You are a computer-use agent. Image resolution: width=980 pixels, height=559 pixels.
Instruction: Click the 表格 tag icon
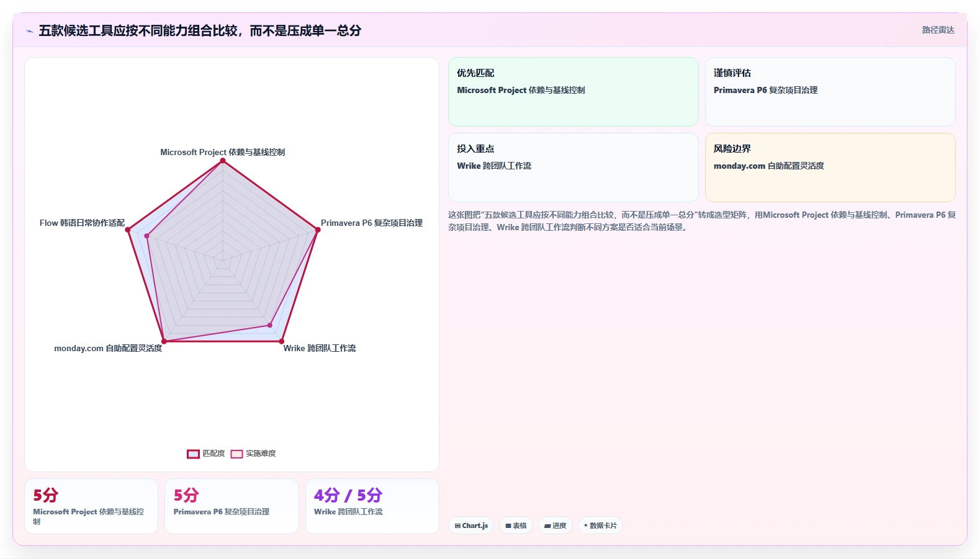[x=508, y=525]
